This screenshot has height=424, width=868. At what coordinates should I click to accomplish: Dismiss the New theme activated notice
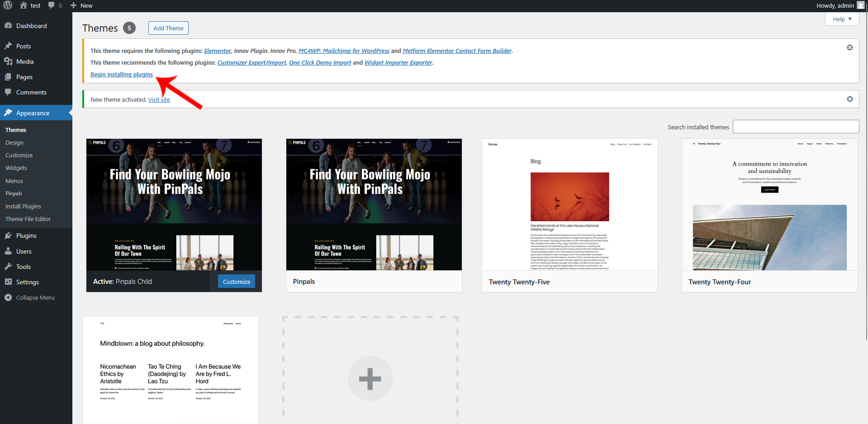(849, 99)
